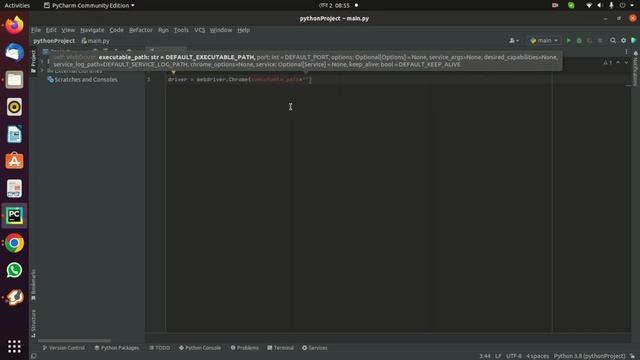The height and width of the screenshot is (360, 640).
Task: Launch Firefox from the dock
Action: (x=14, y=25)
